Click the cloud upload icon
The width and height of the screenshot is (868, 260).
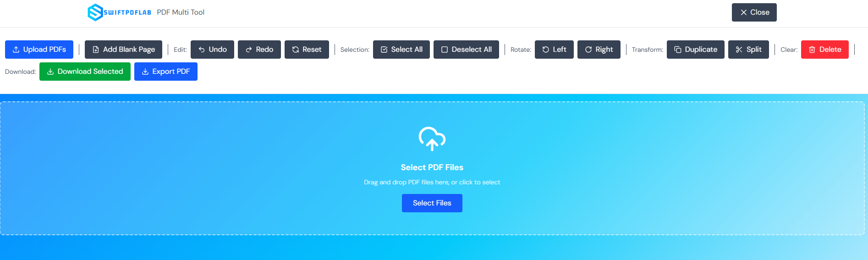tap(432, 139)
